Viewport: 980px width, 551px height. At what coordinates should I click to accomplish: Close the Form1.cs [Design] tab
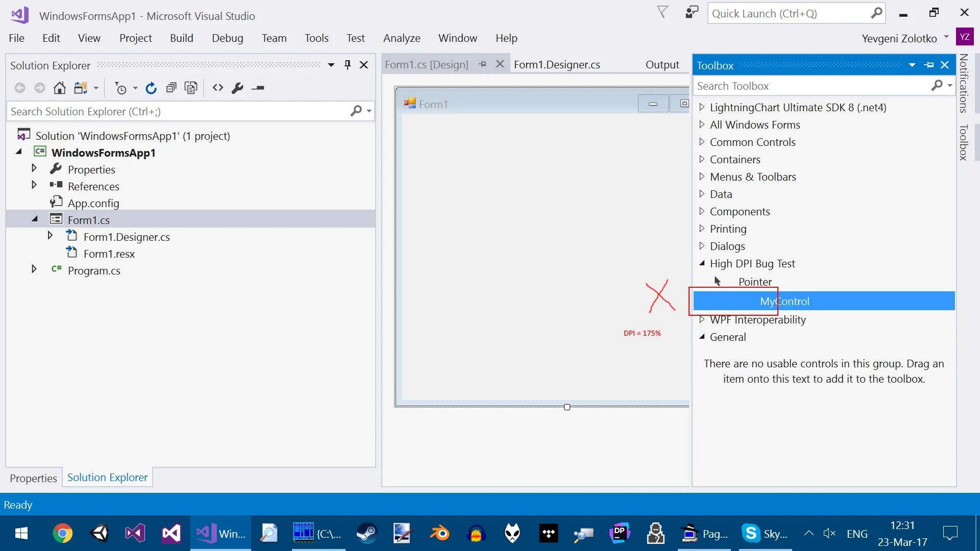(500, 64)
